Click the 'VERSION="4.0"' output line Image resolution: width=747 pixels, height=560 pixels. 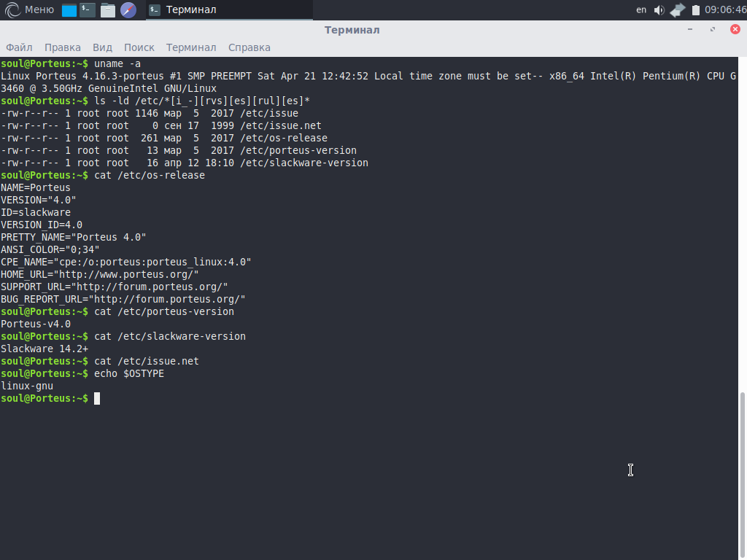point(38,200)
